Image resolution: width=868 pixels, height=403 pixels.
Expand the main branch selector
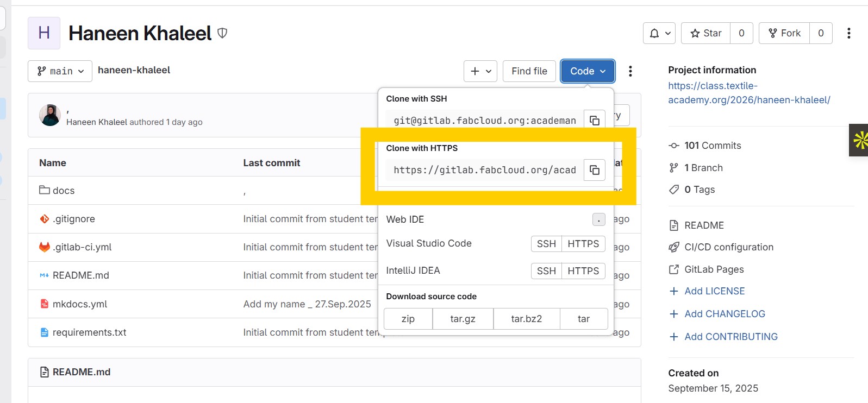coord(60,71)
